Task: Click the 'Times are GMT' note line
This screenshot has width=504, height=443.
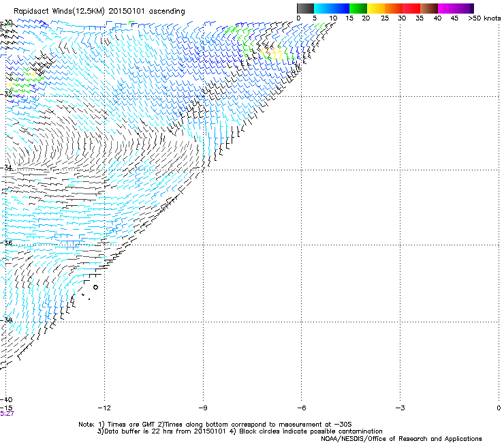Action: (215, 425)
